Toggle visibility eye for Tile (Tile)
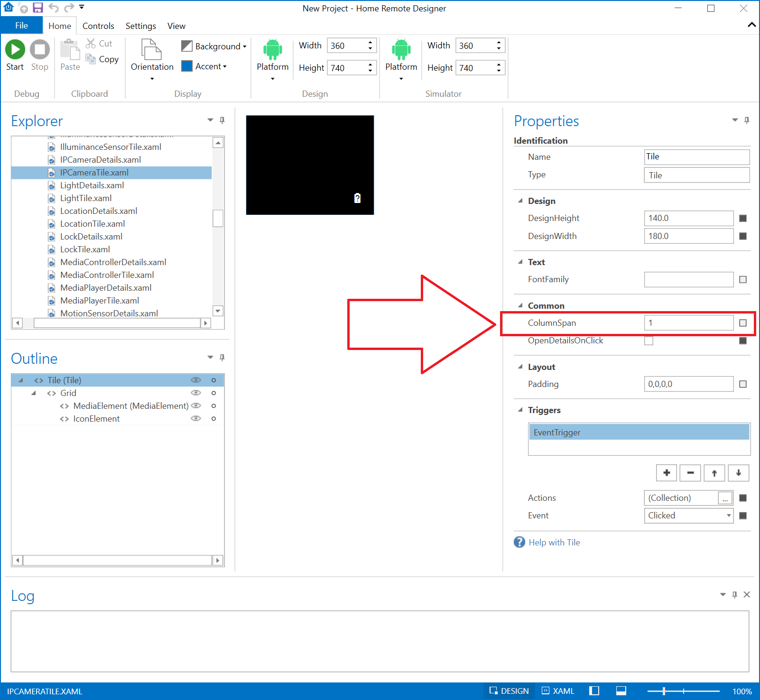The image size is (760, 700). pyautogui.click(x=196, y=380)
